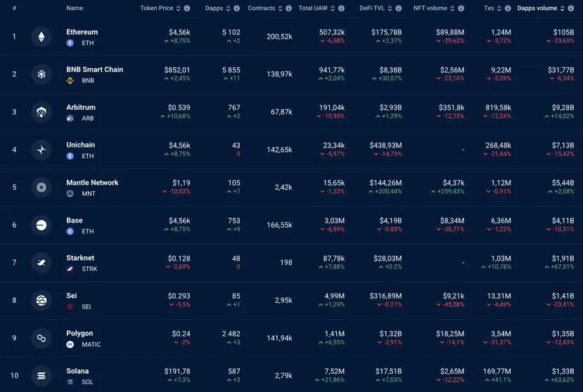583x392 pixels.
Task: Click the BNB token icon
Action: coord(70,81)
